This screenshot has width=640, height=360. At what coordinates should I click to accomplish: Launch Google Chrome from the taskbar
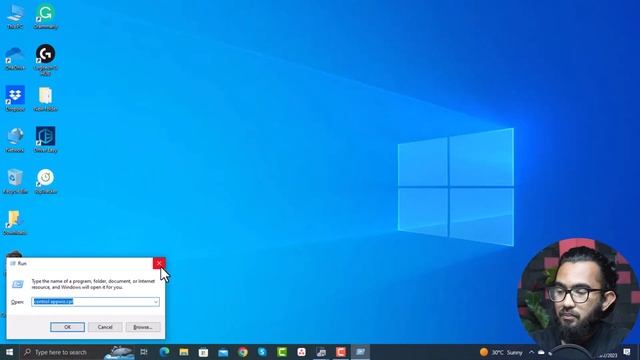click(243, 352)
